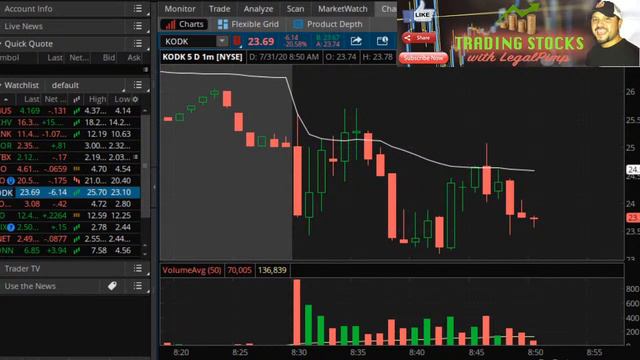Viewport: 640px width, 360px height.
Task: Click inside the KODK symbol input field
Action: [x=189, y=41]
